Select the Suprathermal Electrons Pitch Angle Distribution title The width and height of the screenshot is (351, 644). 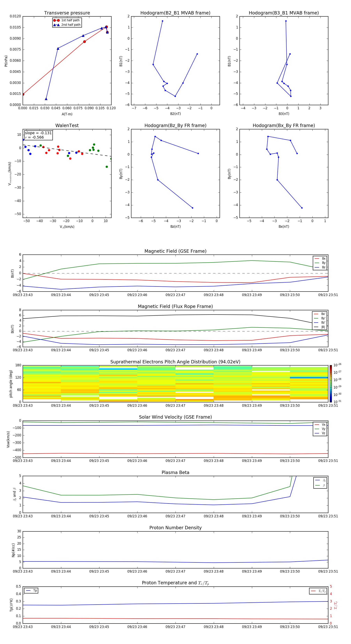tap(175, 362)
